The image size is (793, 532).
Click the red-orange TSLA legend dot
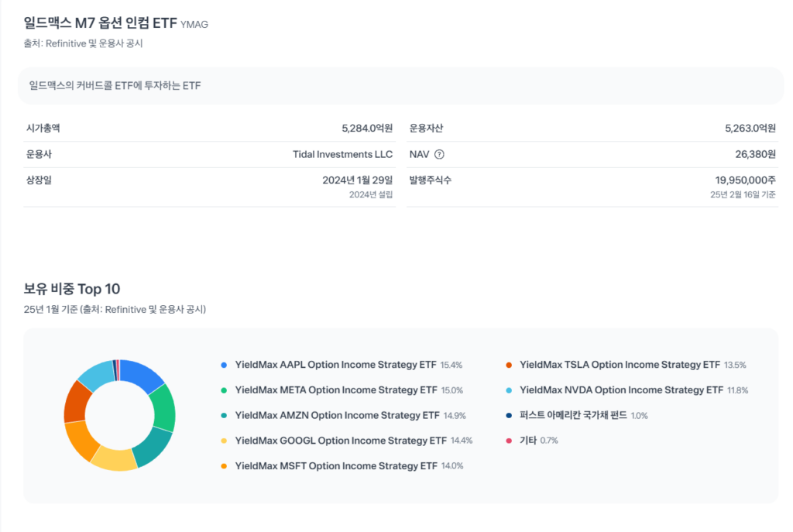point(509,365)
